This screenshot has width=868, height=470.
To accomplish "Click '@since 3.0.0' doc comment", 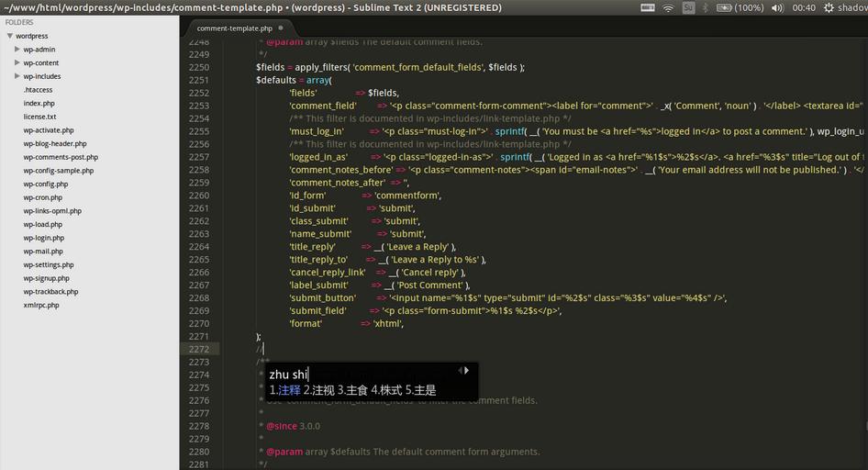I will point(293,426).
